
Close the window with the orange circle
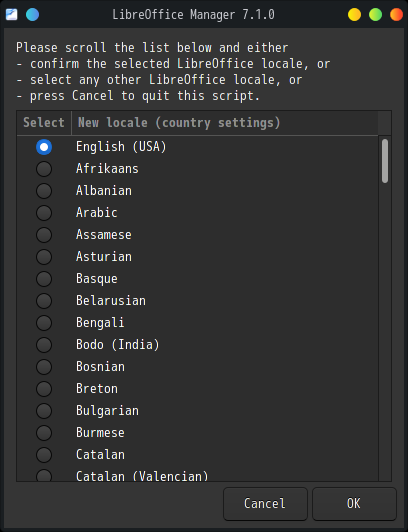396,15
